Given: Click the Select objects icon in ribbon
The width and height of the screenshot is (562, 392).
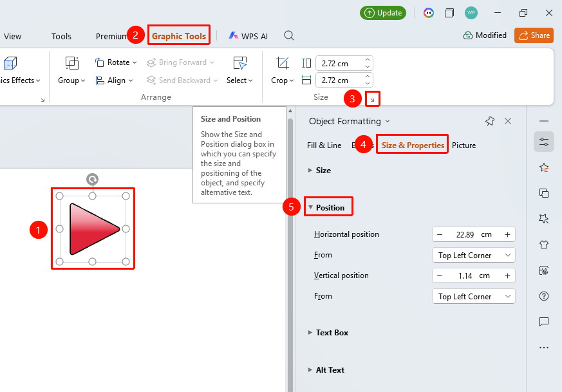Looking at the screenshot, I should click(239, 63).
